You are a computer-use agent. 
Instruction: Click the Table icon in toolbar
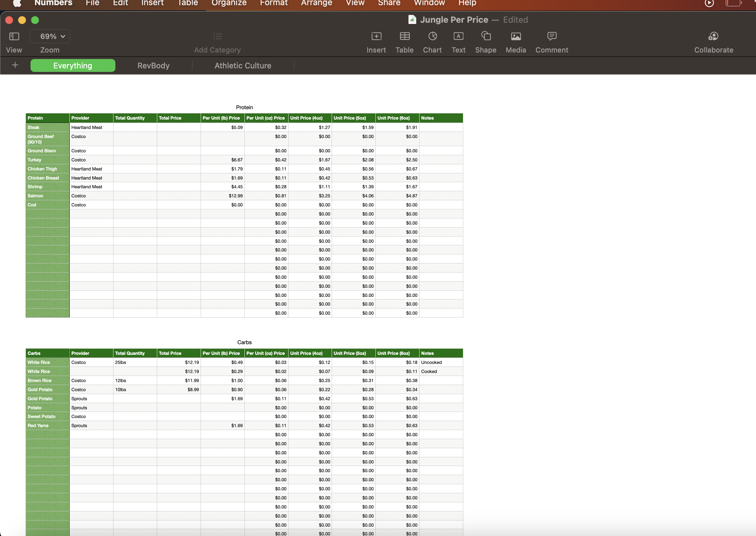[x=404, y=36]
